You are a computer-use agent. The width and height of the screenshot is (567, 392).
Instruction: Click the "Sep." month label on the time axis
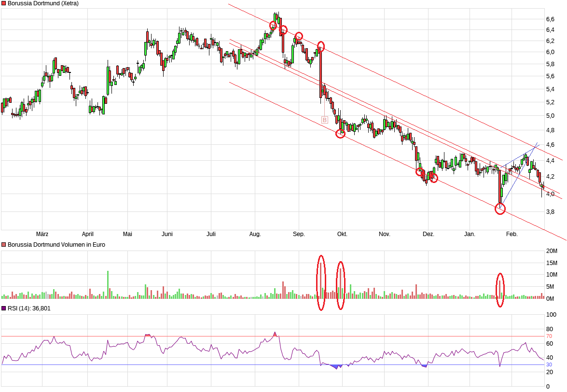[299, 234]
